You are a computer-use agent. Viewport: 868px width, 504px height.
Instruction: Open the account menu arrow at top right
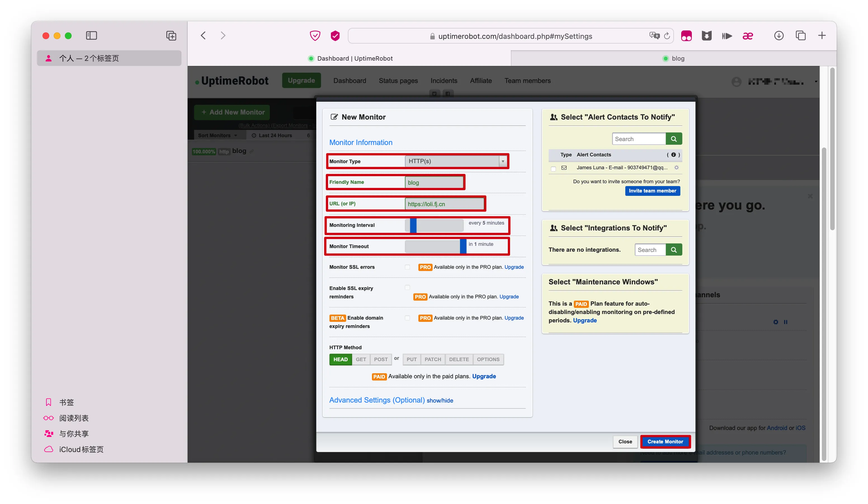point(816,82)
